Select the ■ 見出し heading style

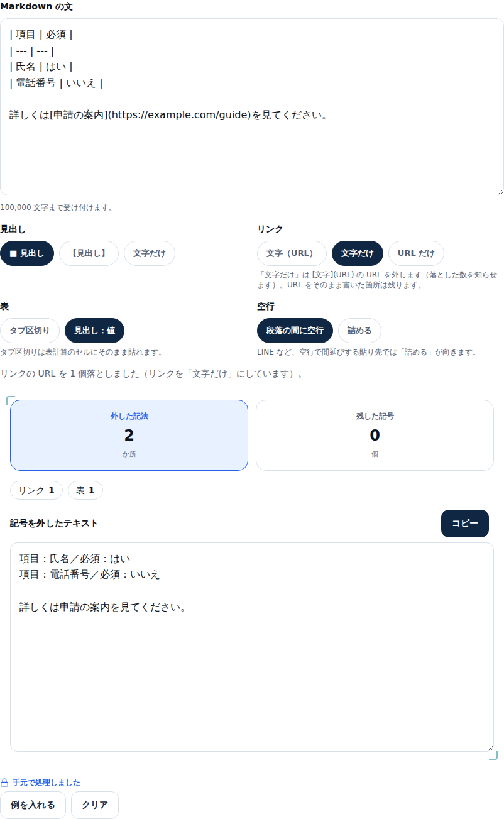pyautogui.click(x=27, y=253)
